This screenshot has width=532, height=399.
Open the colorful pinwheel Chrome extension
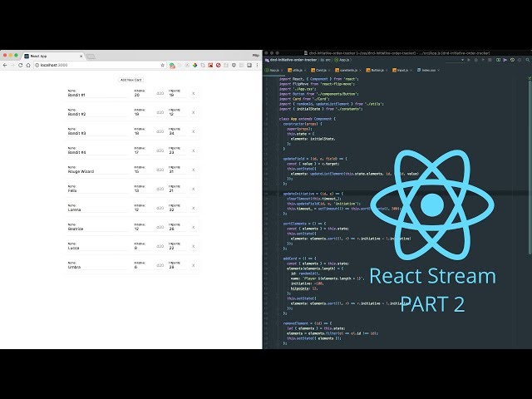[195, 65]
